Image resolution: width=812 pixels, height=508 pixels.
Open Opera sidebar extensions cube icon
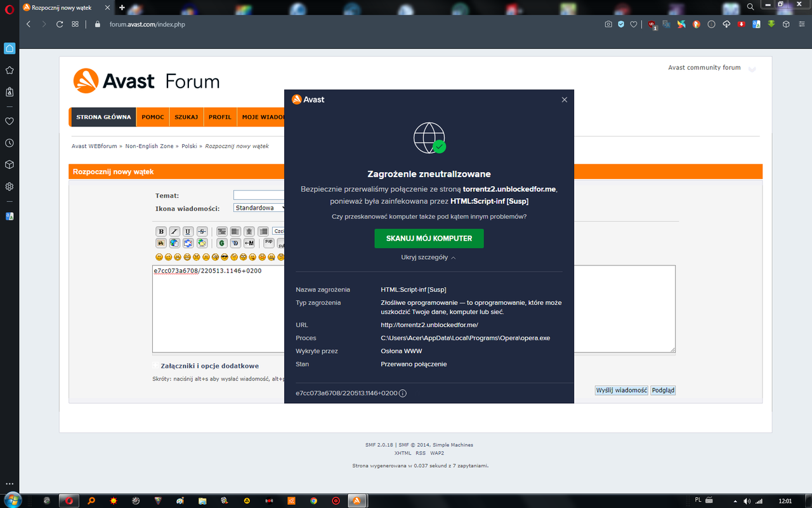pyautogui.click(x=10, y=164)
